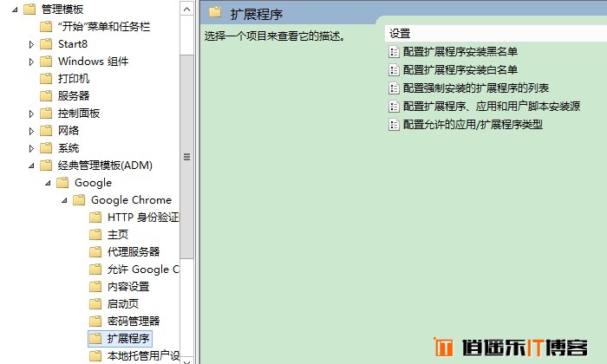Sort by the 设置 column header
607x364 pixels.
pyautogui.click(x=496, y=34)
